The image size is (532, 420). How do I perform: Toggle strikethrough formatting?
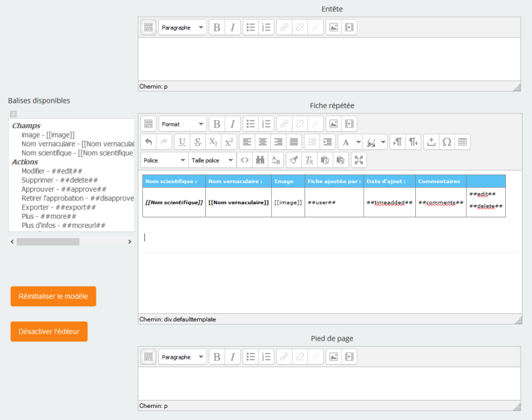[198, 142]
